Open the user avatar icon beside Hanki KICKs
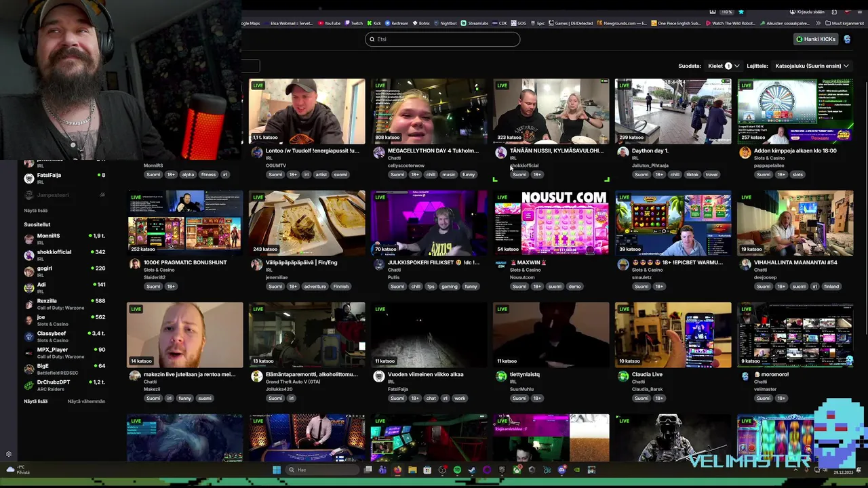Screen dimensions: 868x488 pyautogui.click(x=847, y=39)
